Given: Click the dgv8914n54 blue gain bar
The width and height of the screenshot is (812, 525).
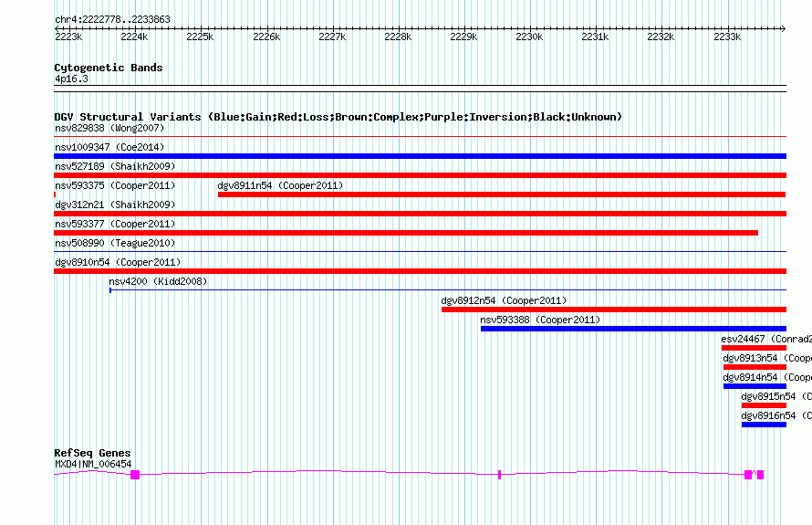Looking at the screenshot, I should 754,386.
